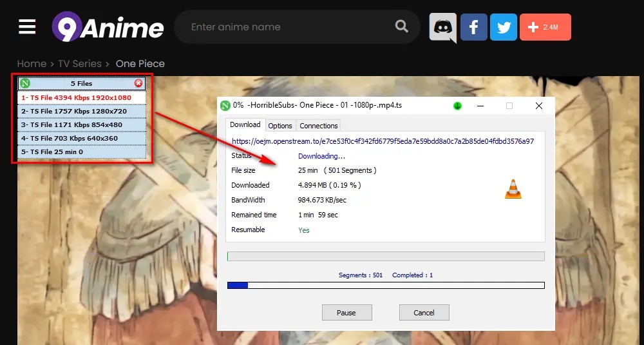Open the hamburger menu icon

[x=27, y=27]
